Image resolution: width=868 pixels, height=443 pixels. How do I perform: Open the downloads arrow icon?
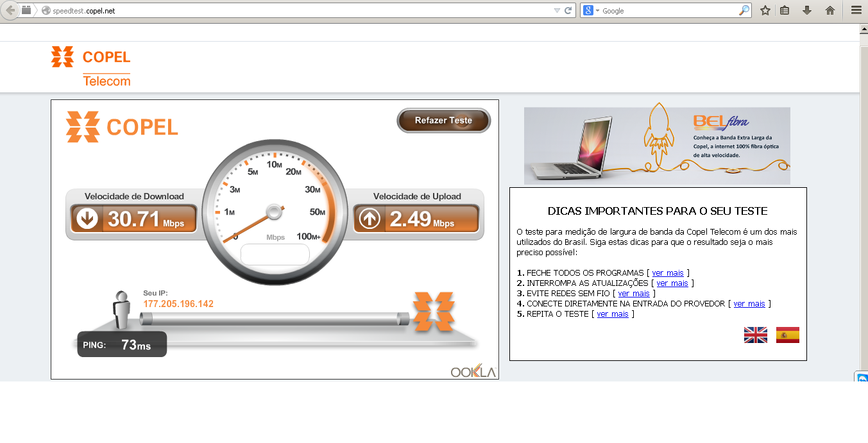pos(807,10)
